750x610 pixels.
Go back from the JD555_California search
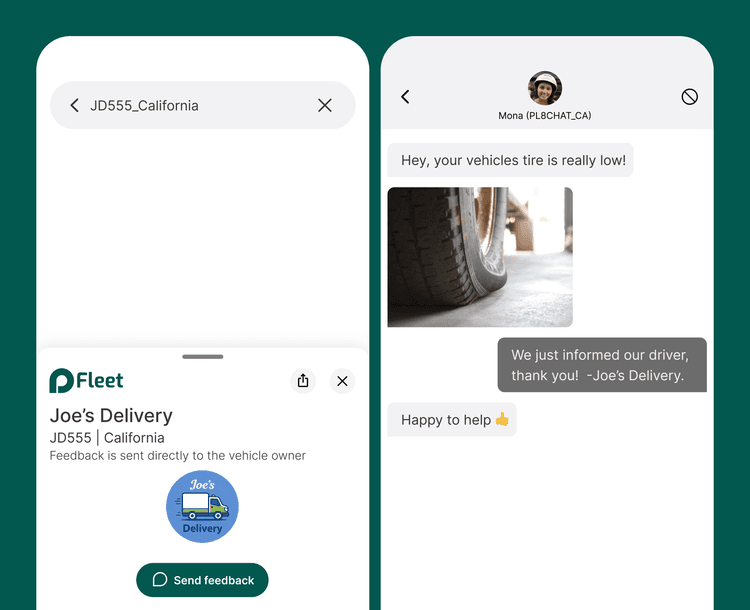click(74, 105)
